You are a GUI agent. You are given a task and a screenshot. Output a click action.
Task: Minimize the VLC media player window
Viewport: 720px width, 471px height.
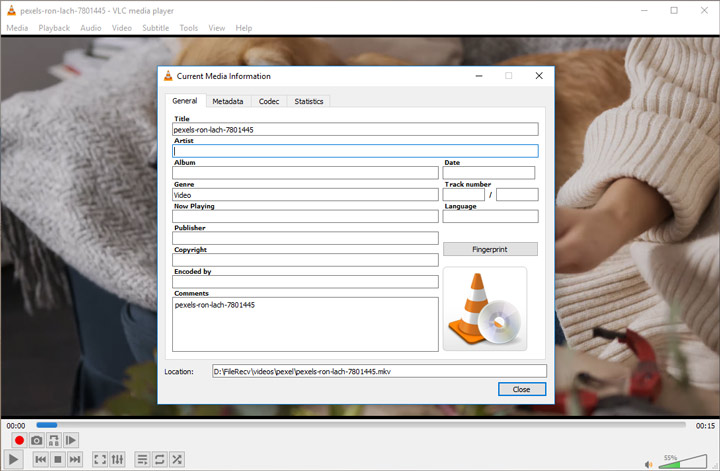644,10
